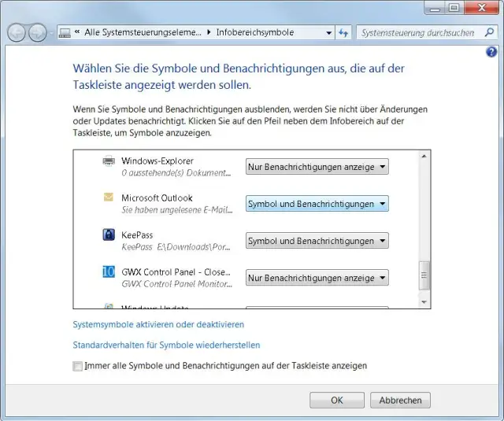Close the Infobereichsymbole window

(x=481, y=8)
